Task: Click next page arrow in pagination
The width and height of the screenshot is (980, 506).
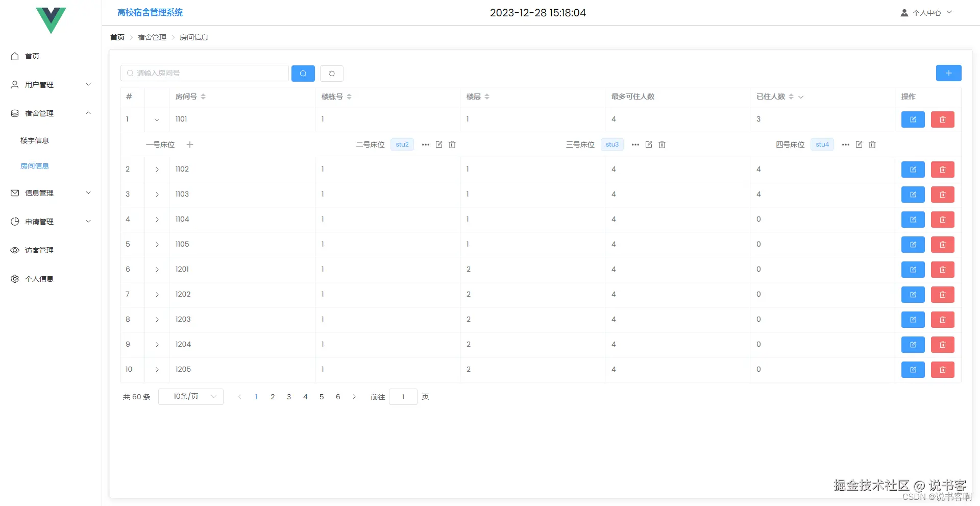Action: [x=354, y=397]
